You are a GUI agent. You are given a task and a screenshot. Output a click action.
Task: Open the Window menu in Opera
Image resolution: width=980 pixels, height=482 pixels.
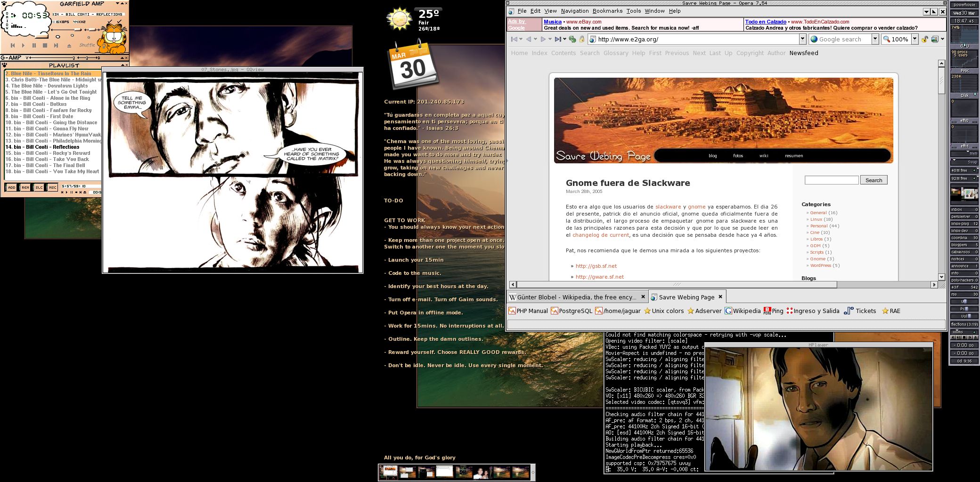tap(654, 11)
